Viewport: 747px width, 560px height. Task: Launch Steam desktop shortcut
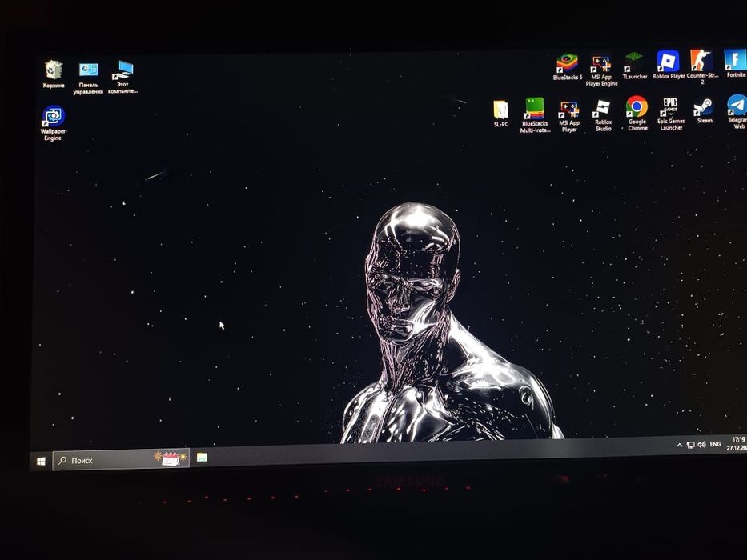tap(704, 110)
